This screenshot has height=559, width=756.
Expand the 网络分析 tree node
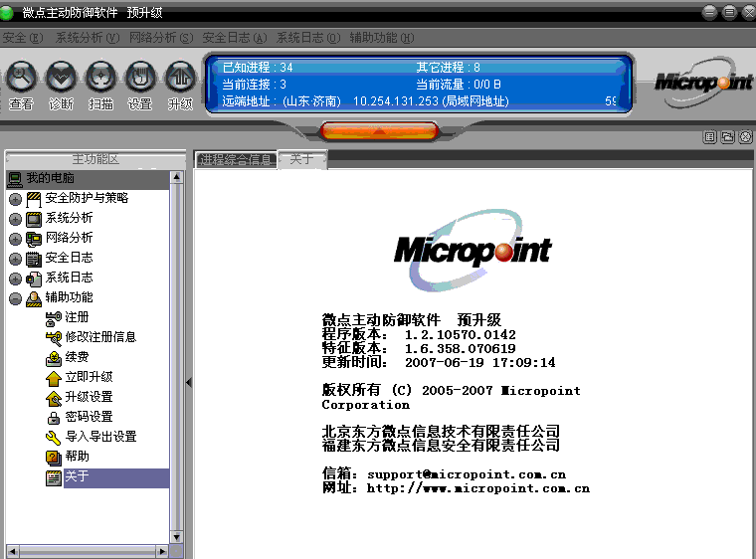point(15,239)
